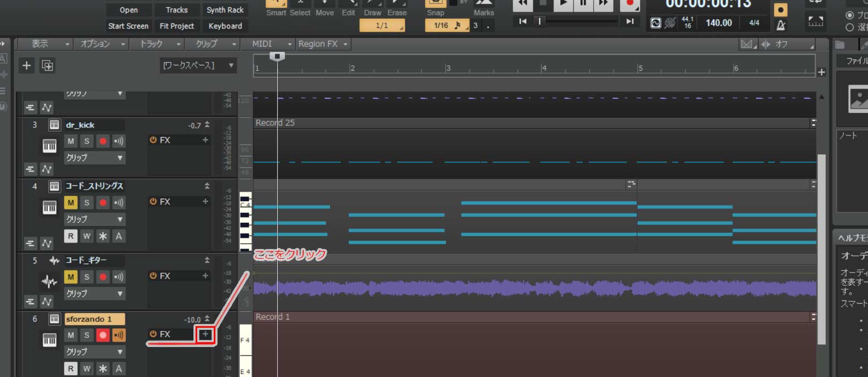Click the metronome settings icon

(x=781, y=25)
